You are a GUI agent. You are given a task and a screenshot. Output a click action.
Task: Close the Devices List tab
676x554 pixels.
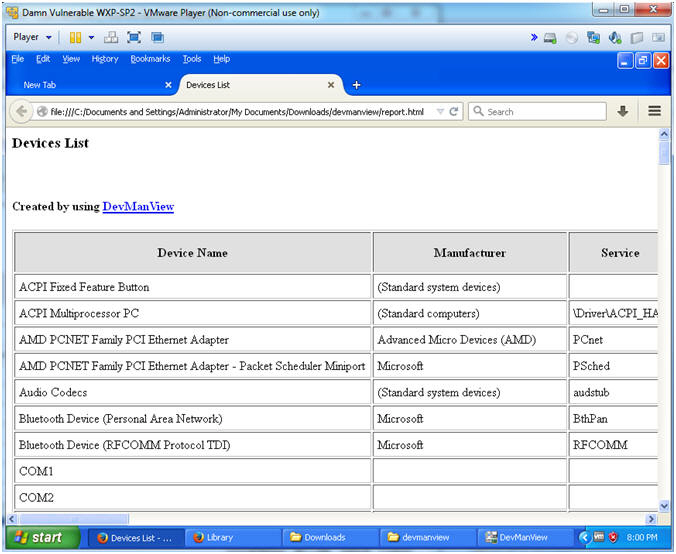(331, 85)
